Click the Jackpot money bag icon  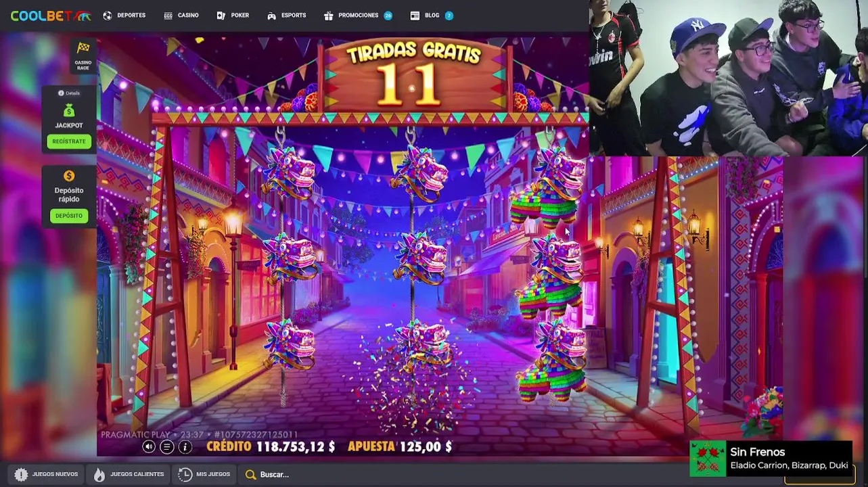point(69,111)
